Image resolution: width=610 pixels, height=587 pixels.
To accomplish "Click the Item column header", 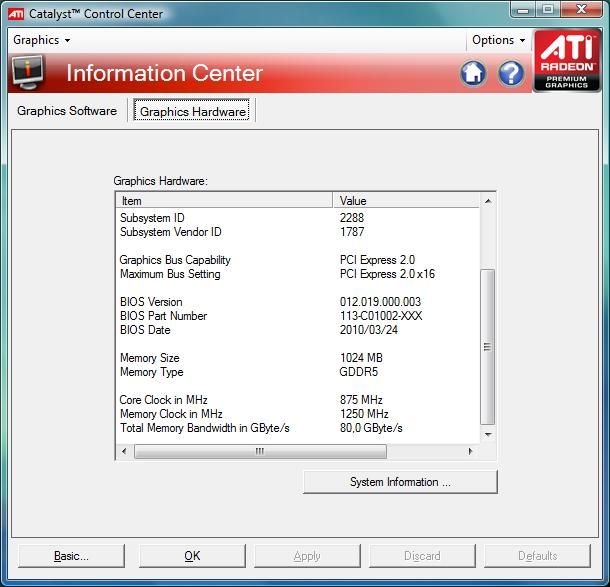I will coord(224,201).
